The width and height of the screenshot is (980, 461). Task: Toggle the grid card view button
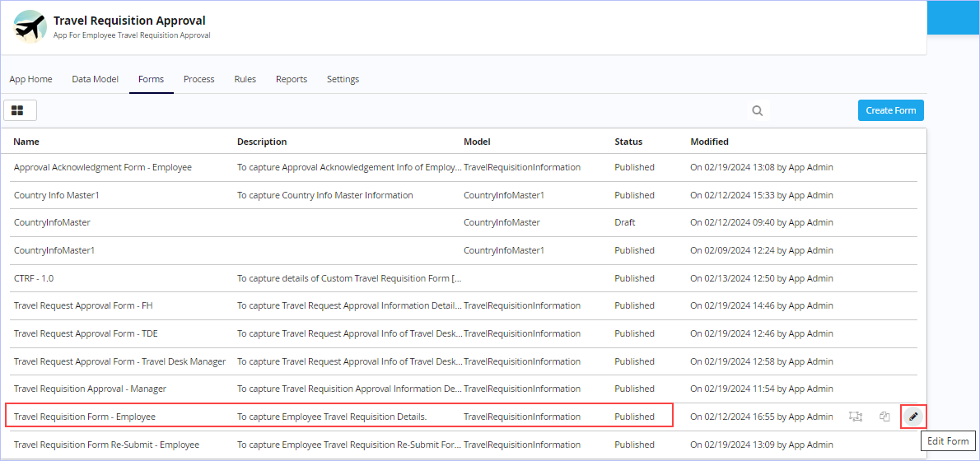click(x=20, y=110)
